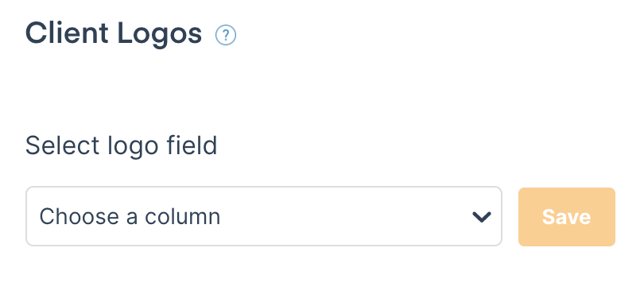
Task: Click the Choose a column placeholder text
Action: (130, 216)
